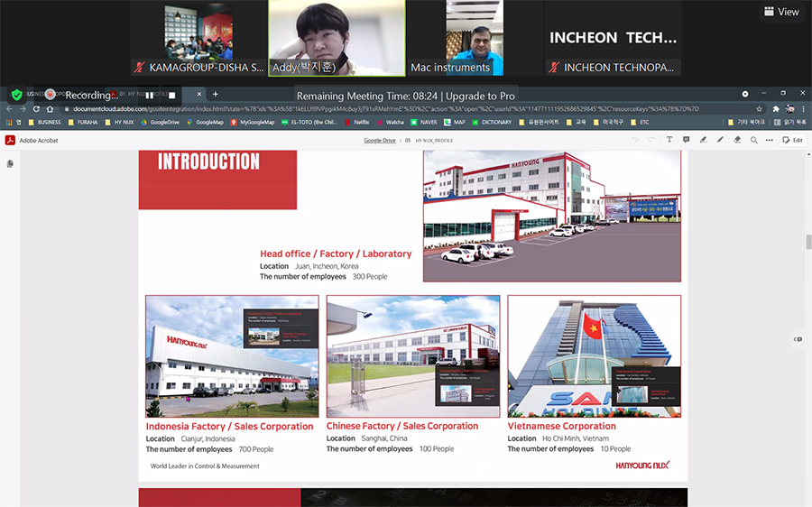Reload the Adobe document page
Screen dimensions: 812x507
point(36,109)
